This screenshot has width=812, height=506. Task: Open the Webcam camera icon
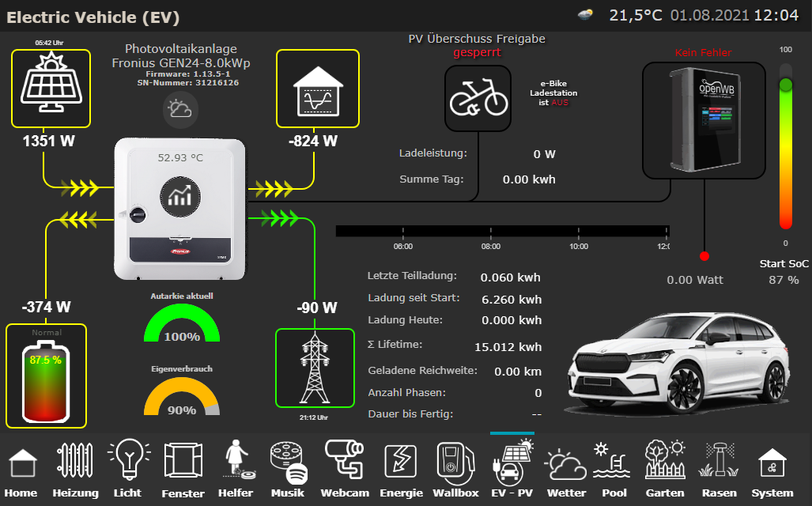pyautogui.click(x=345, y=458)
